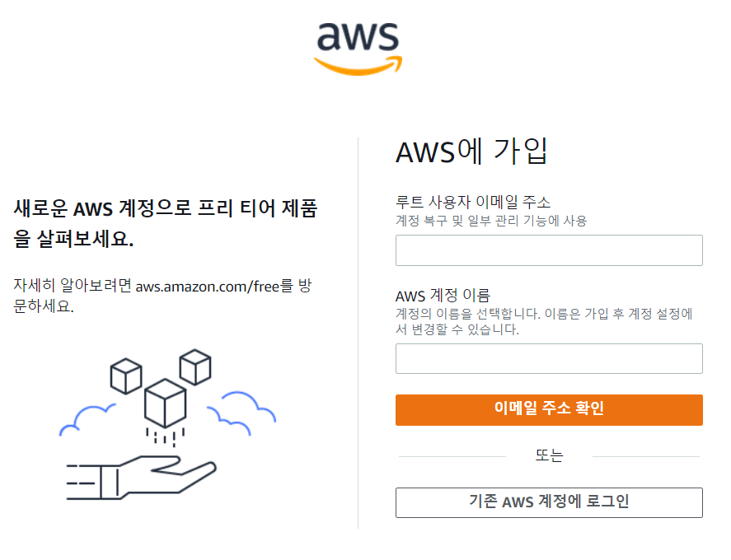Click the top-left small cube in the illustration
The width and height of the screenshot is (731, 560).
[126, 376]
